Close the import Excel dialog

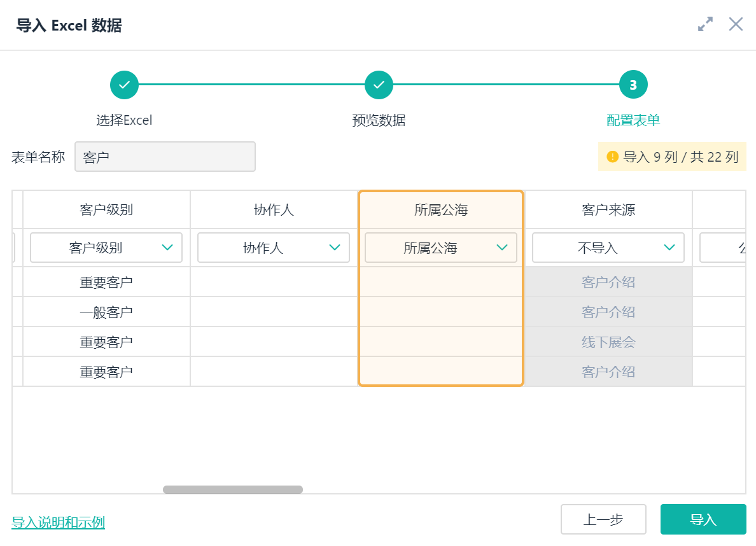click(x=736, y=25)
